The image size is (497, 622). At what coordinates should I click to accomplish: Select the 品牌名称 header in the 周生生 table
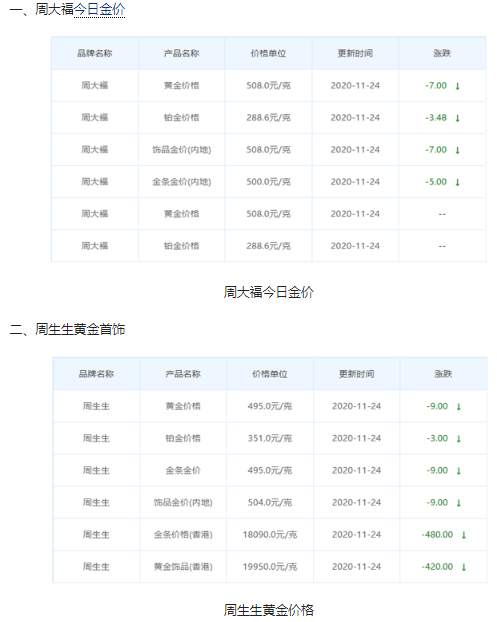[96, 374]
